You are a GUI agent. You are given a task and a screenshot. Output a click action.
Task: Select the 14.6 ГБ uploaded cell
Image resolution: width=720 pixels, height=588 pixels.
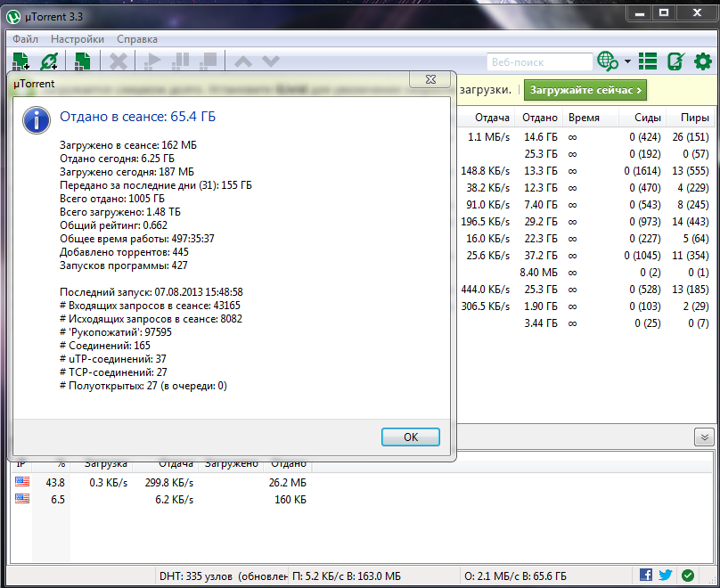click(x=541, y=137)
